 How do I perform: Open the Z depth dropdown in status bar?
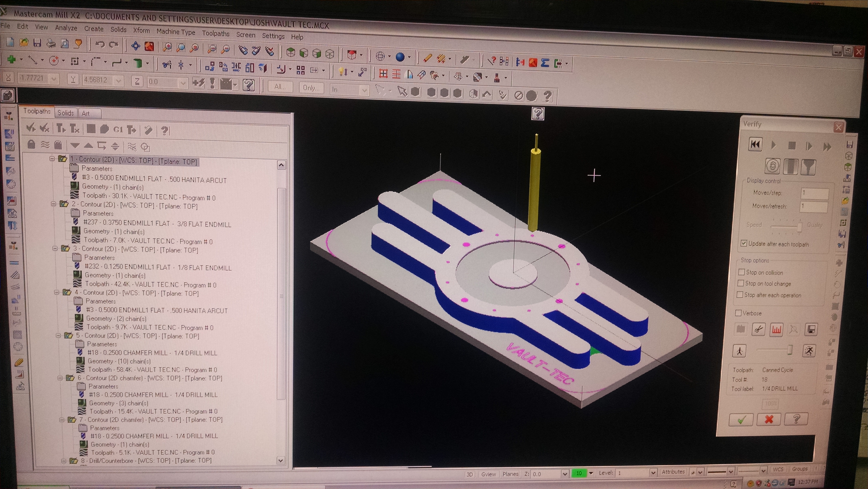tap(565, 474)
